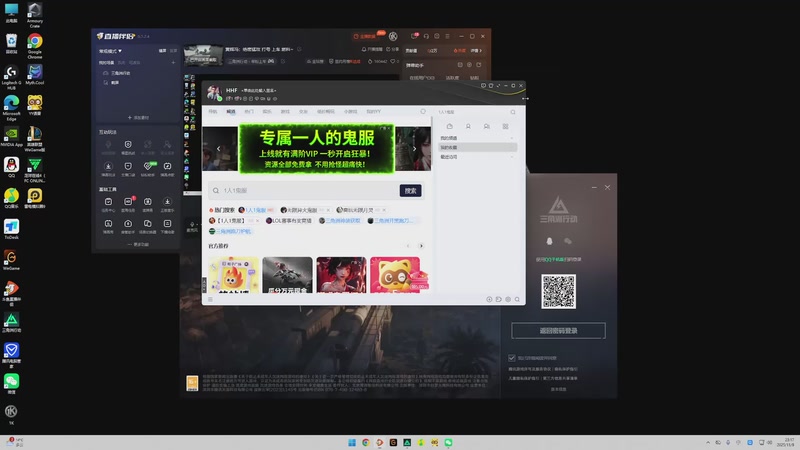Show previous banner with left arrow
This screenshot has width=800, height=450.
point(218,148)
